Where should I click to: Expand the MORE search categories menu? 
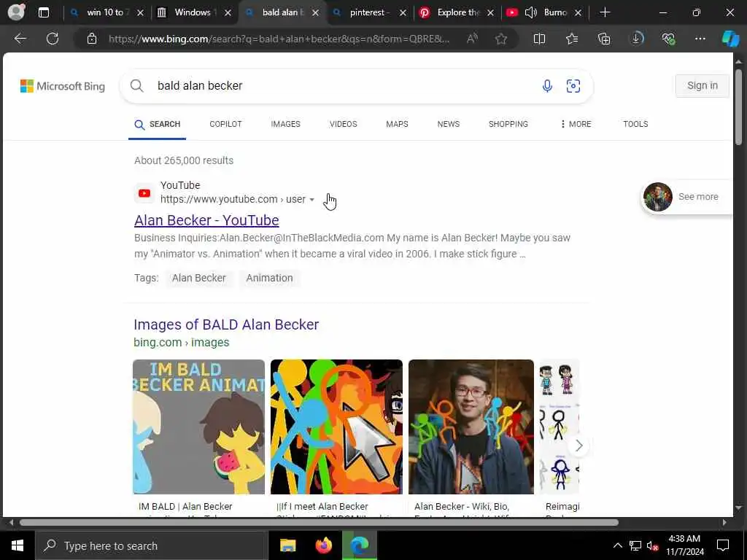coord(576,124)
